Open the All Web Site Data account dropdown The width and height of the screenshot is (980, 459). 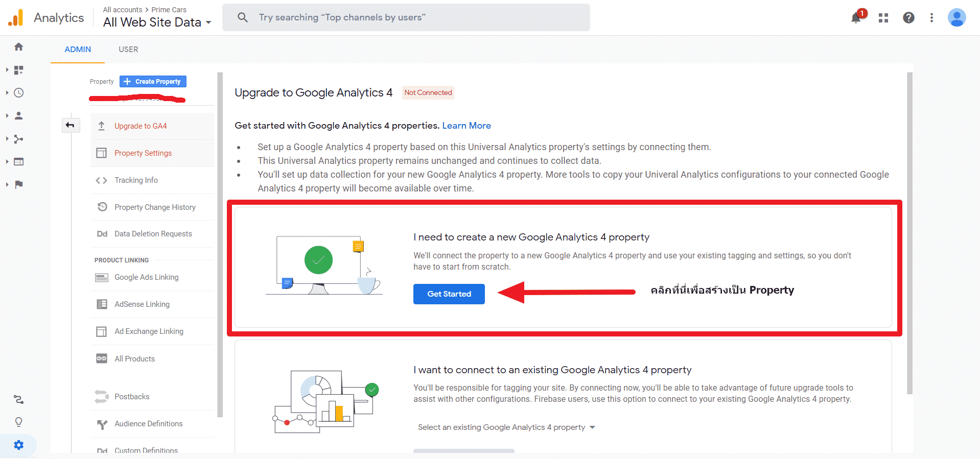(157, 22)
